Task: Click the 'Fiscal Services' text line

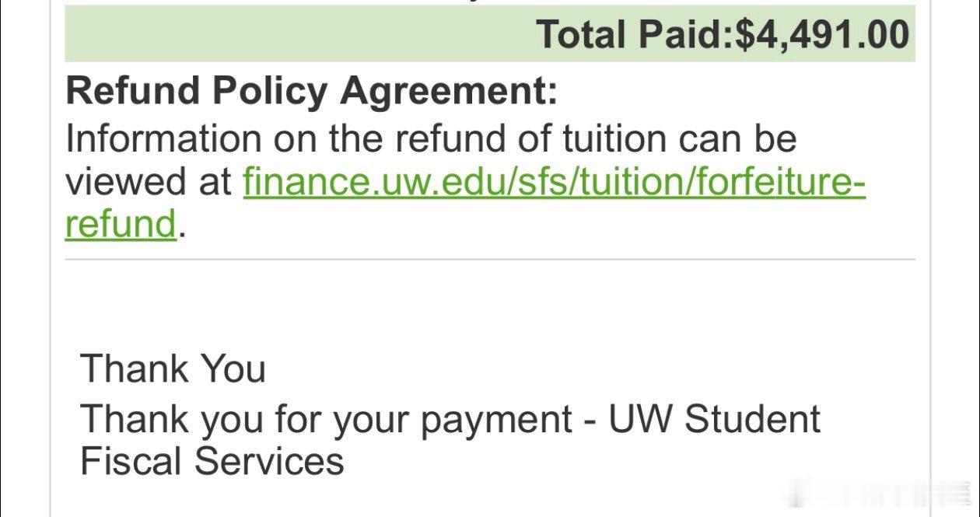Action: coord(212,461)
